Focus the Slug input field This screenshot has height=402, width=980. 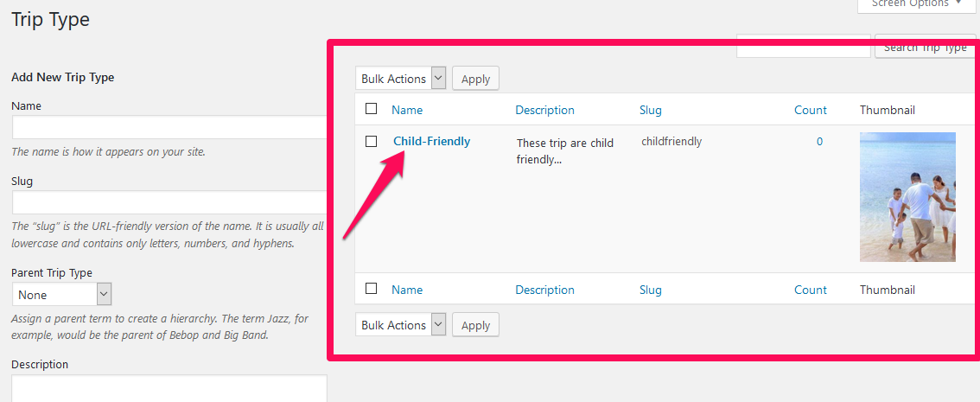click(x=169, y=202)
